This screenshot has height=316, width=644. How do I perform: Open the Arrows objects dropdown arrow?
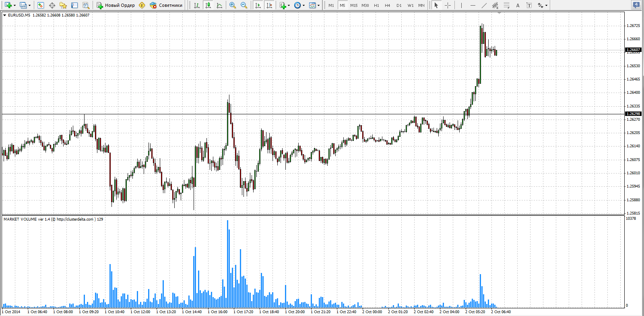coord(546,5)
